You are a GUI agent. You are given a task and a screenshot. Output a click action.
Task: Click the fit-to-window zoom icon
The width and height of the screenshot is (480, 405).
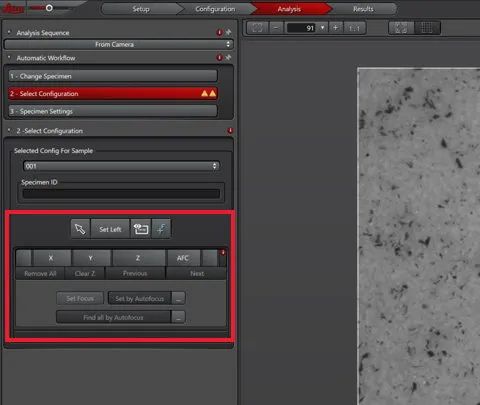pyautogui.click(x=258, y=28)
